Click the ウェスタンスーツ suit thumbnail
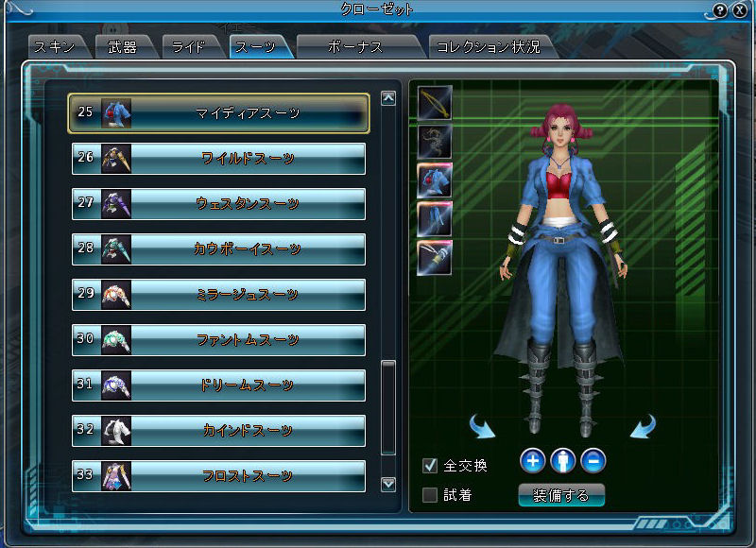The width and height of the screenshot is (756, 548). 116,204
